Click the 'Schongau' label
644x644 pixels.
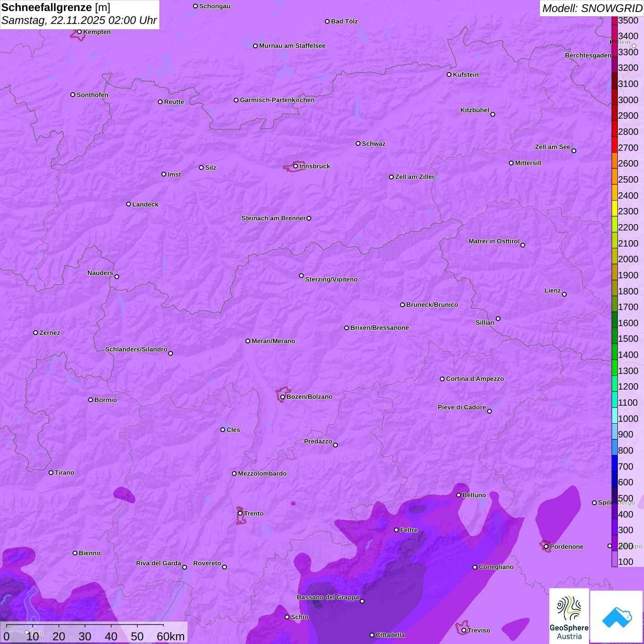coord(214,6)
